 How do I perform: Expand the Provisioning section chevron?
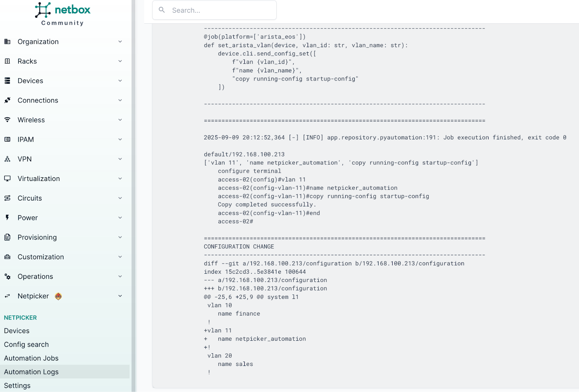tap(120, 237)
